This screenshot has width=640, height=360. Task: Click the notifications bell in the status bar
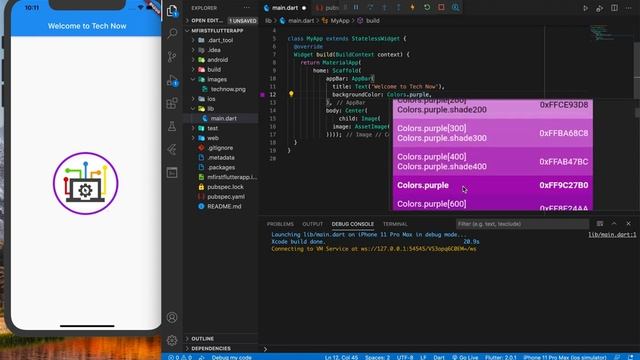tap(631, 357)
